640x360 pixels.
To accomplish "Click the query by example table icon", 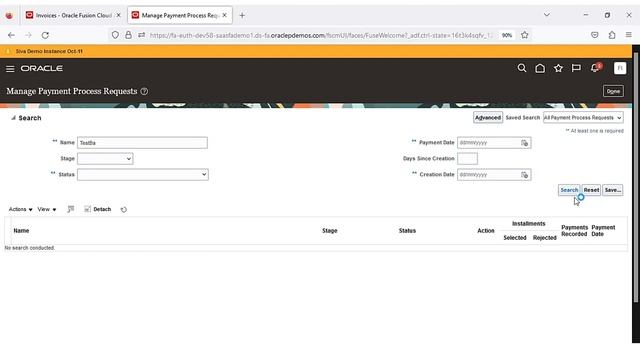I will pos(71,209).
